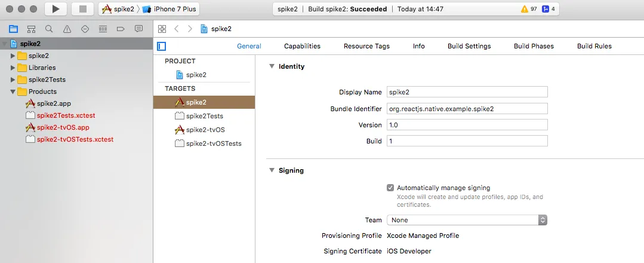Click the Run (play) button

click(56, 9)
